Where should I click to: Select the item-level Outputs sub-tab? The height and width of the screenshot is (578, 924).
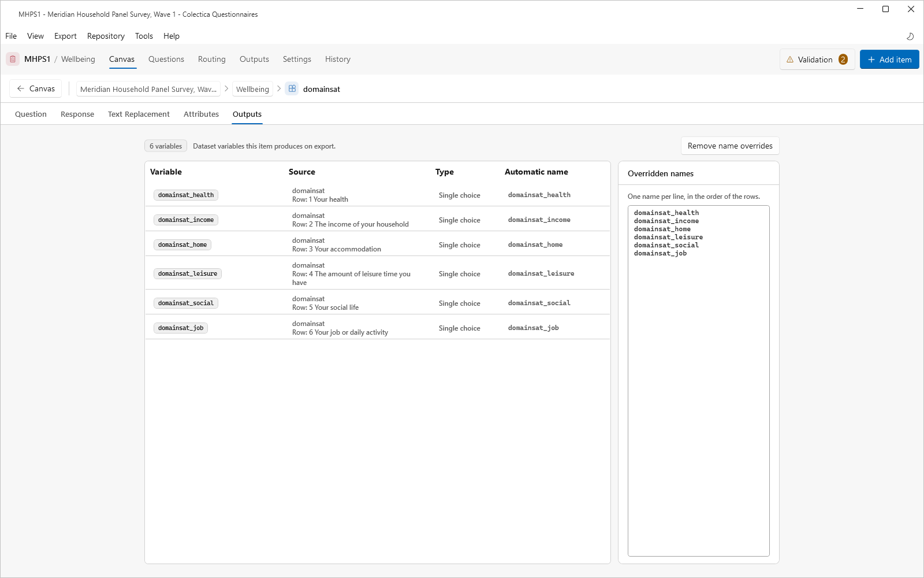point(247,114)
